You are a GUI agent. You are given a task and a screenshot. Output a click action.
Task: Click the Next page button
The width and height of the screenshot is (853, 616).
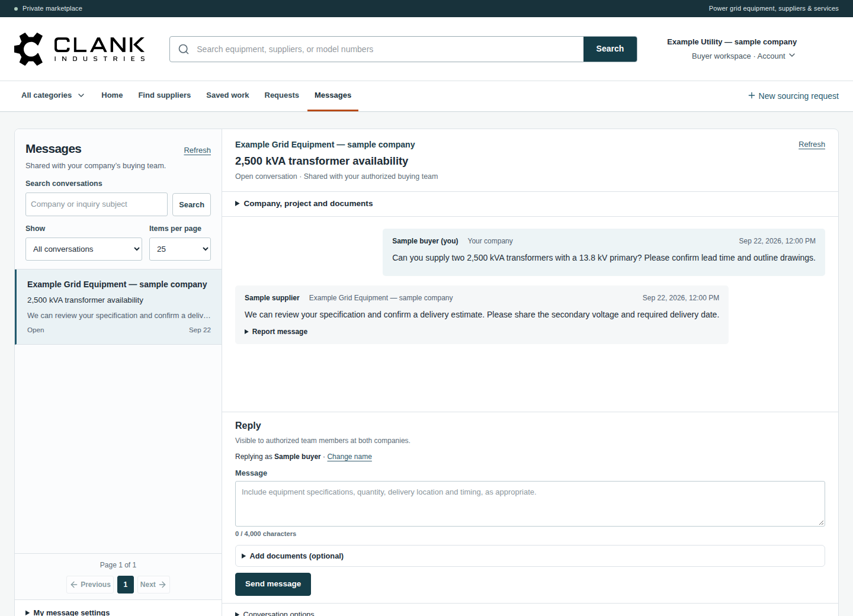tap(153, 585)
